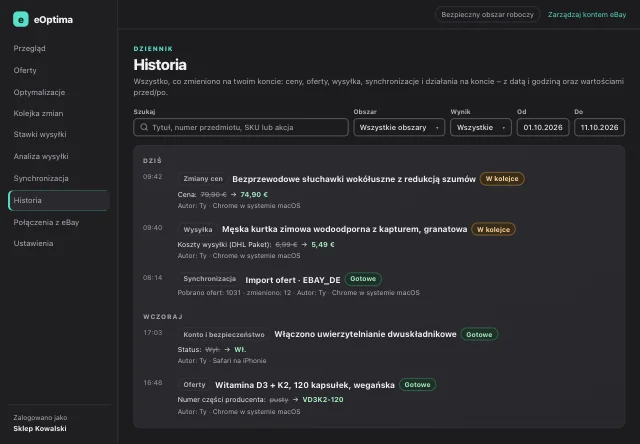The image size is (640, 444).
Task: Click W kolejce badge on słuchawki entry
Action: click(x=502, y=179)
